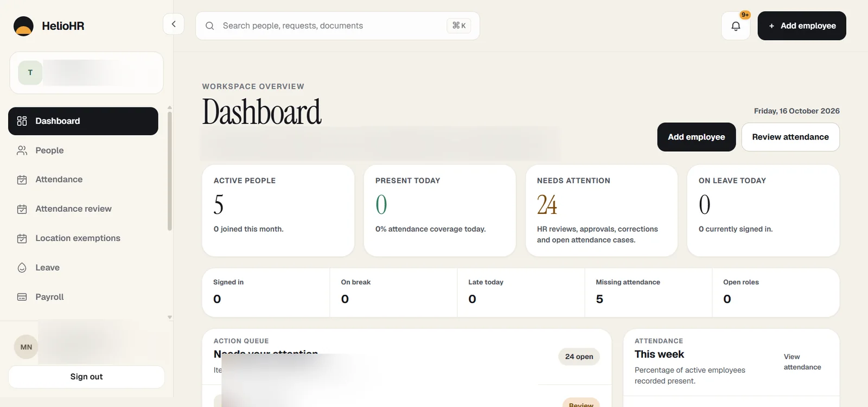Click the sidebar scrollbar thumb

(x=170, y=171)
